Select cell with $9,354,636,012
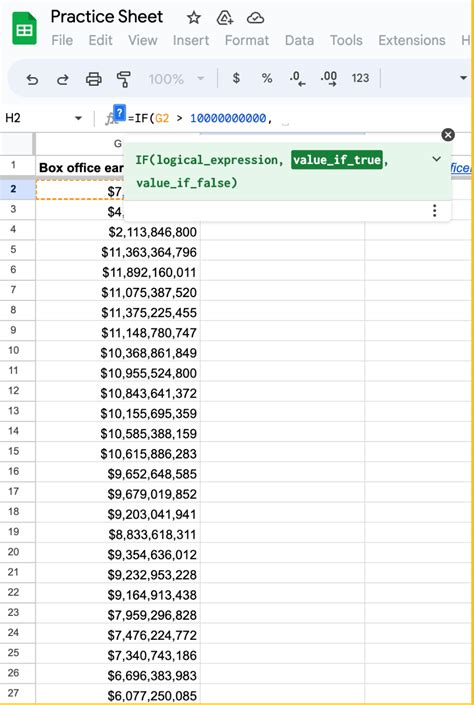Screen dimensions: 474x705 pyautogui.click(x=118, y=553)
